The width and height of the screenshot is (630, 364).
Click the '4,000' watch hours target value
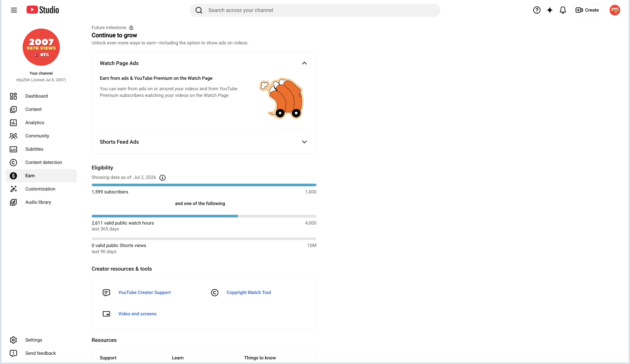tap(311, 223)
